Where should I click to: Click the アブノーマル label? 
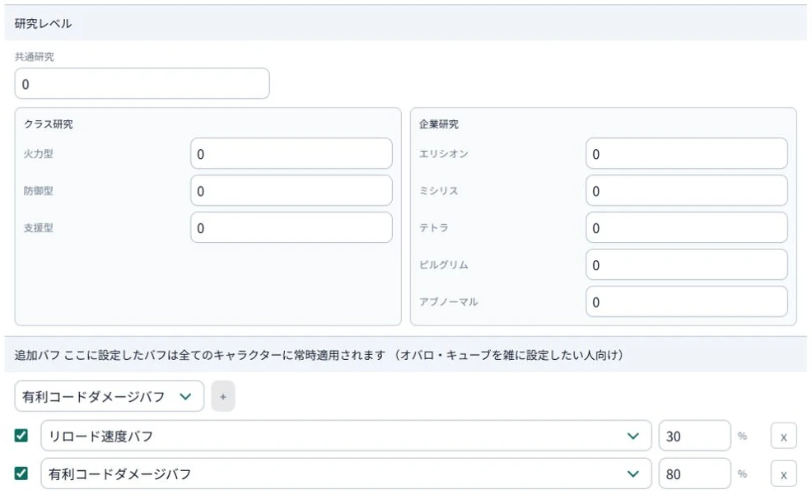(x=449, y=301)
